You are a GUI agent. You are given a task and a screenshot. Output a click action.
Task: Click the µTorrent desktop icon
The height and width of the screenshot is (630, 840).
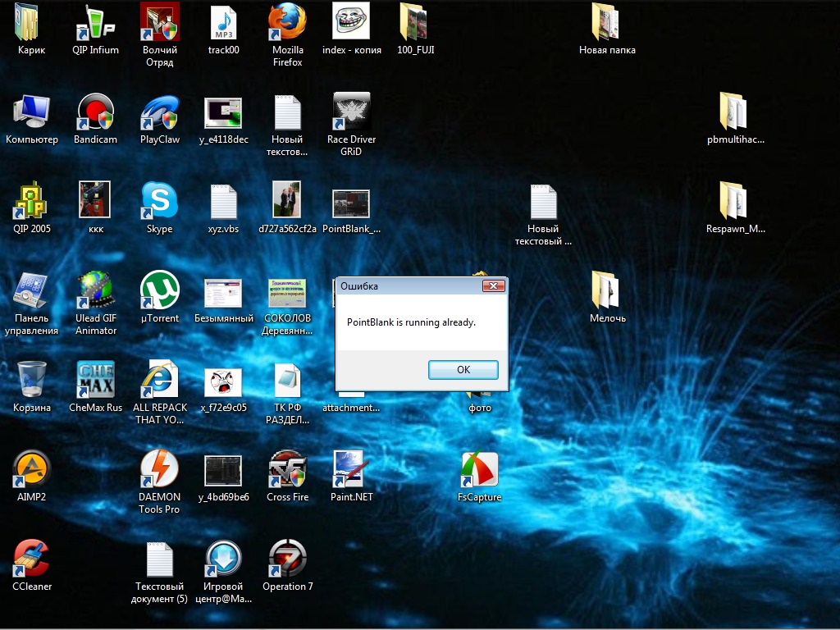tap(159, 290)
